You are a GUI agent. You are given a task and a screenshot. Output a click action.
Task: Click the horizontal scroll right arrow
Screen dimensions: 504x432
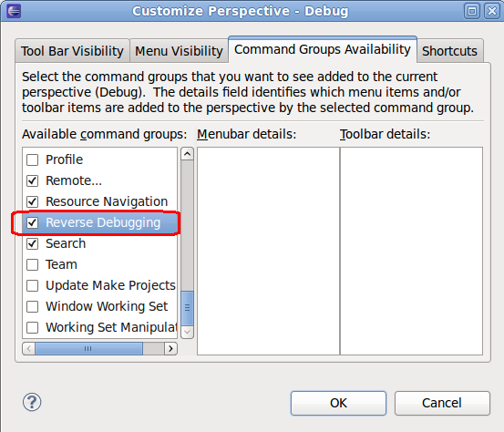click(x=171, y=348)
